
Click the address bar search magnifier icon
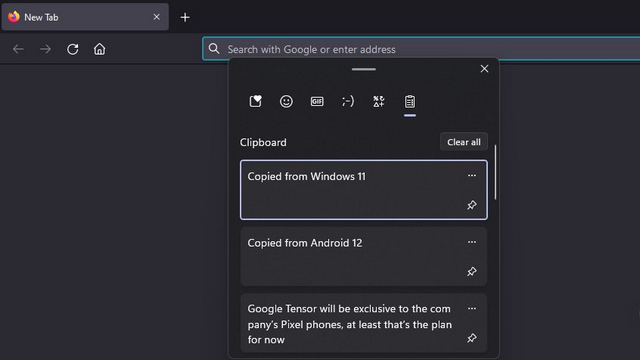tap(214, 49)
